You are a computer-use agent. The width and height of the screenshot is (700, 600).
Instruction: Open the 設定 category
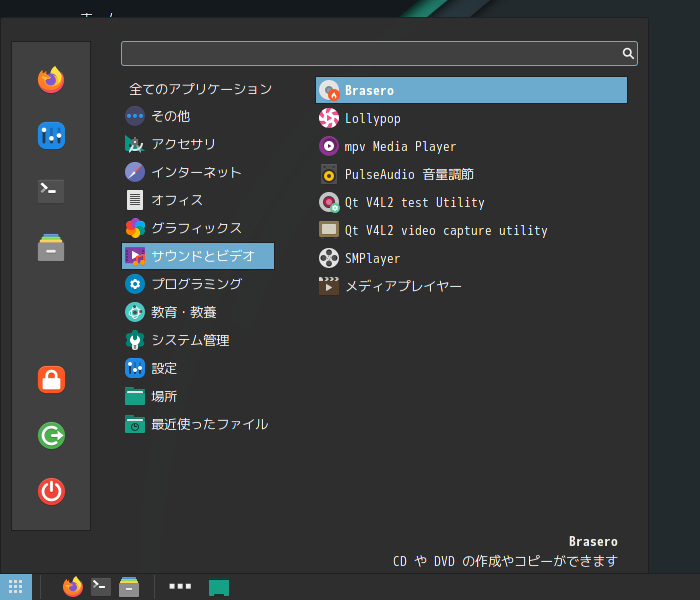pos(198,368)
